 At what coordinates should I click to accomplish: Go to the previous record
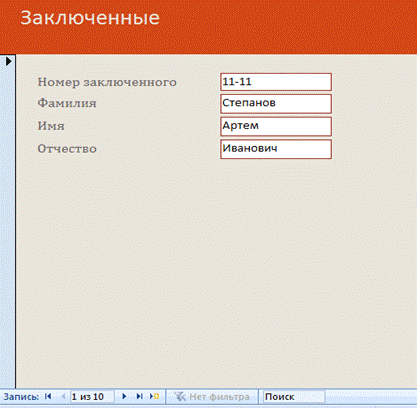(63, 396)
